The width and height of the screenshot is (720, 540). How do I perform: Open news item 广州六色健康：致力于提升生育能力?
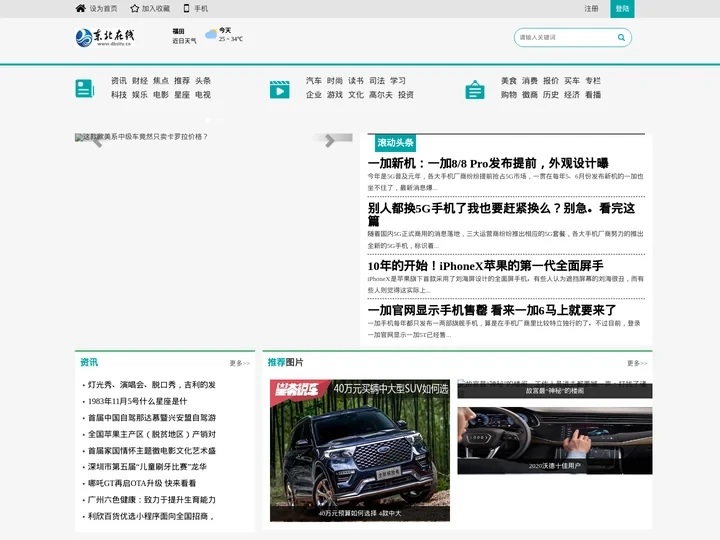coord(152,500)
